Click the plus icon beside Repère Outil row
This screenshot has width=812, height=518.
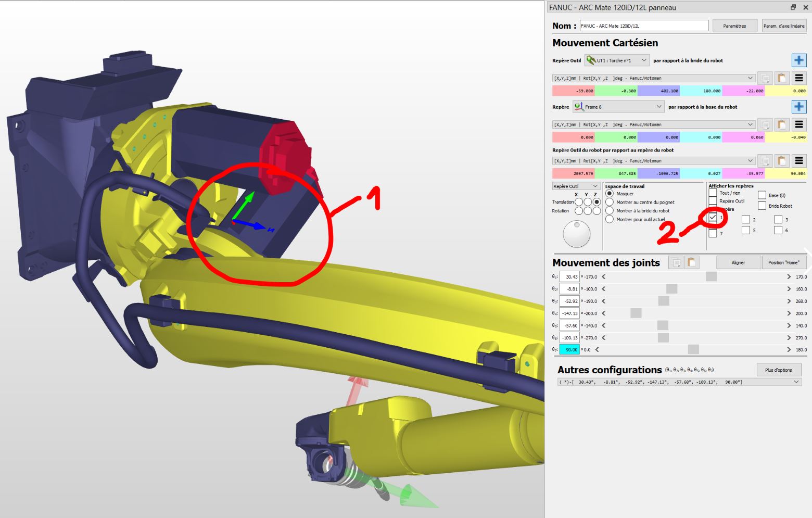(x=798, y=60)
